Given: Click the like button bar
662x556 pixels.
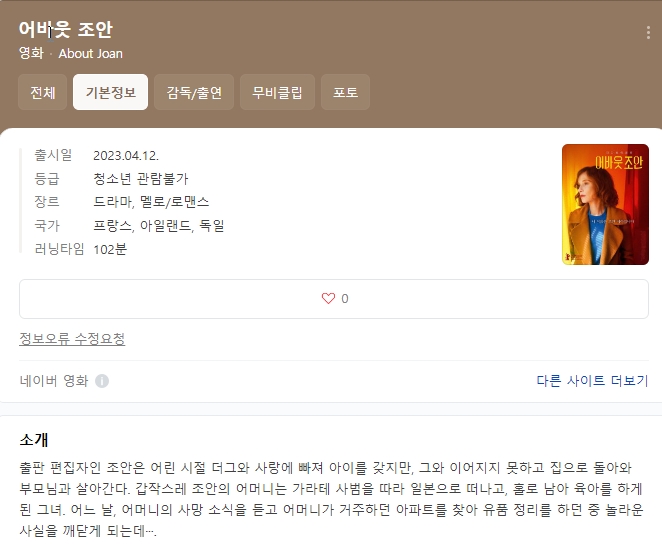Looking at the screenshot, I should 334,299.
